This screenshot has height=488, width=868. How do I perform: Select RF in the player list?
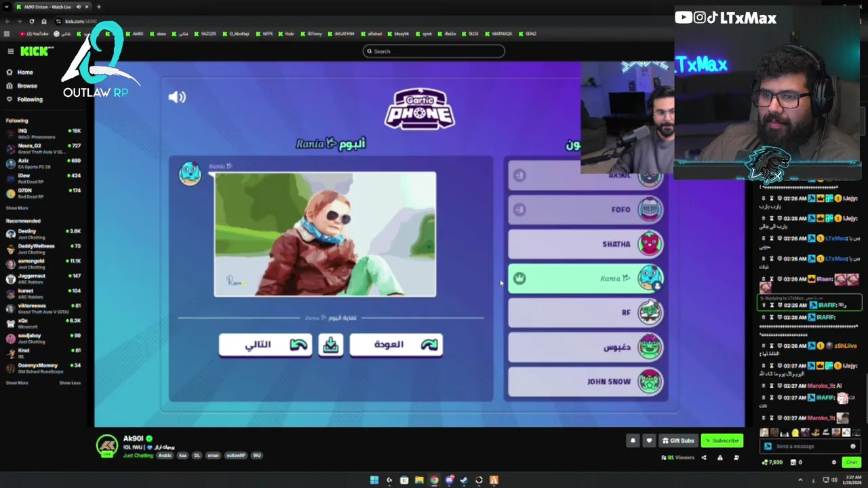[x=586, y=312]
